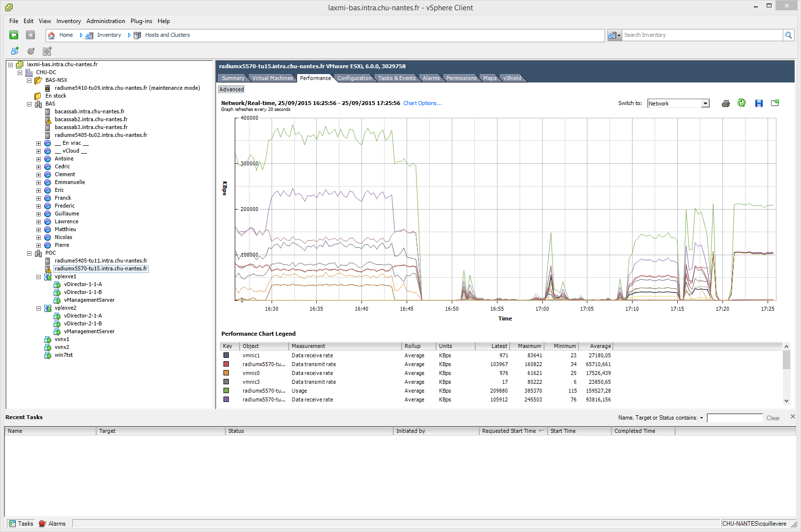Click the Home icon in the navigation bar
This screenshot has height=532, width=801.
(x=52, y=35)
